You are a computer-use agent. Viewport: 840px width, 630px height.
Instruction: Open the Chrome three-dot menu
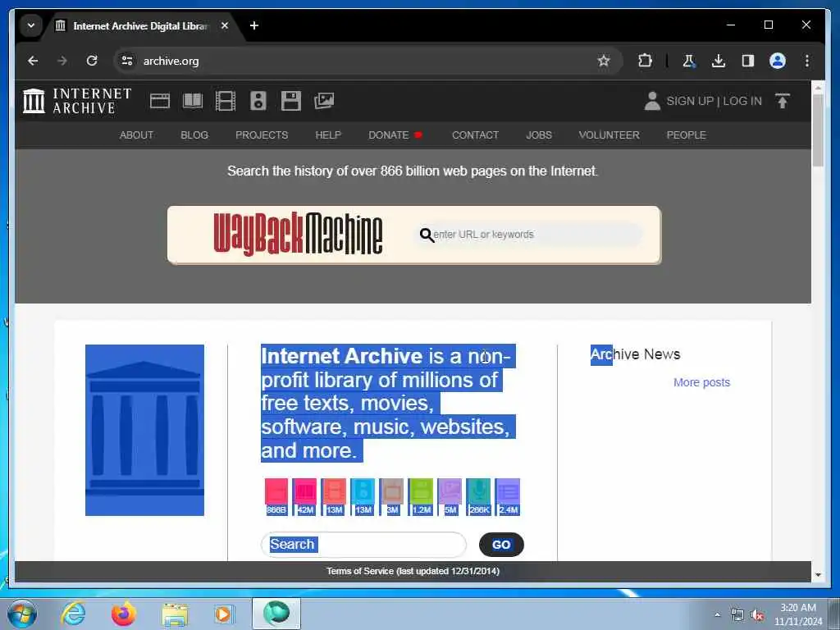807,61
